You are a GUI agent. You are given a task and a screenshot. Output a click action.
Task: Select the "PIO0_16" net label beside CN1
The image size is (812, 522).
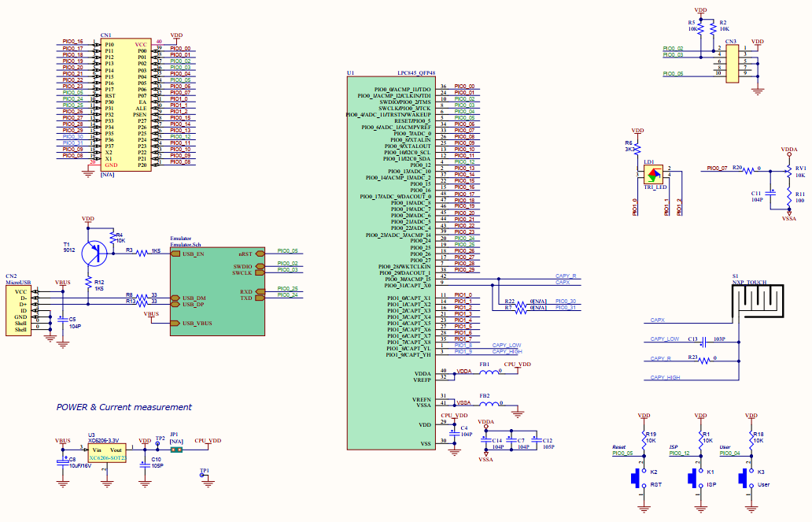[72, 42]
